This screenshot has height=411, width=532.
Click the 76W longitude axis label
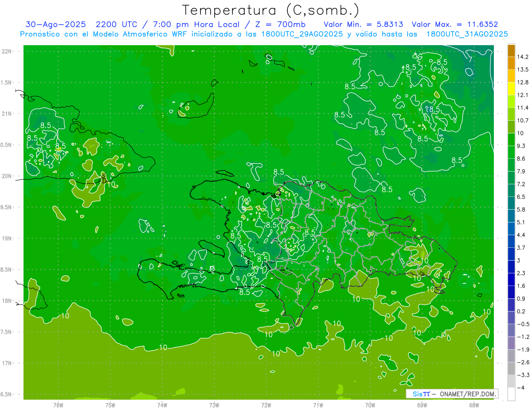pos(58,405)
